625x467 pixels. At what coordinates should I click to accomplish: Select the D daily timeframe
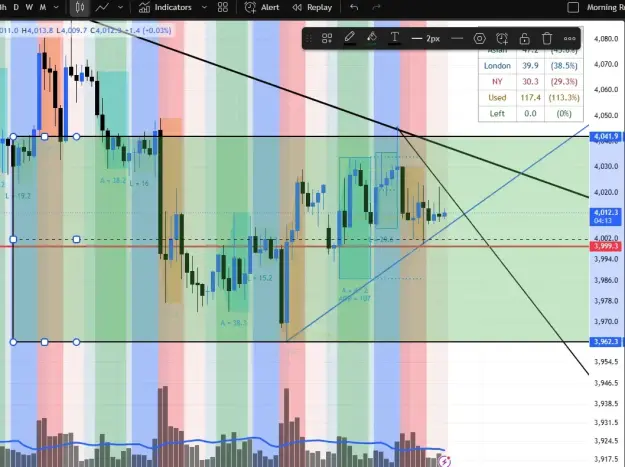point(16,7)
